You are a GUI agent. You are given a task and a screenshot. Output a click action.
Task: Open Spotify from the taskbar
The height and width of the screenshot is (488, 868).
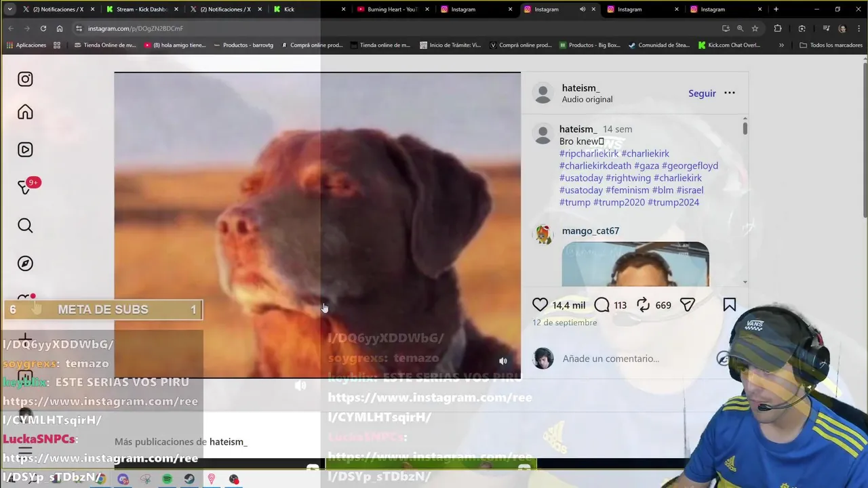(167, 479)
